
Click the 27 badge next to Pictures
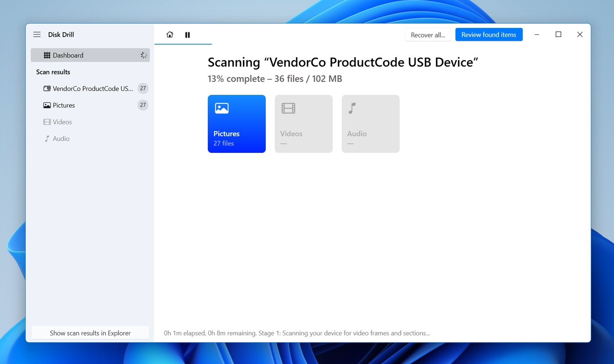point(143,105)
